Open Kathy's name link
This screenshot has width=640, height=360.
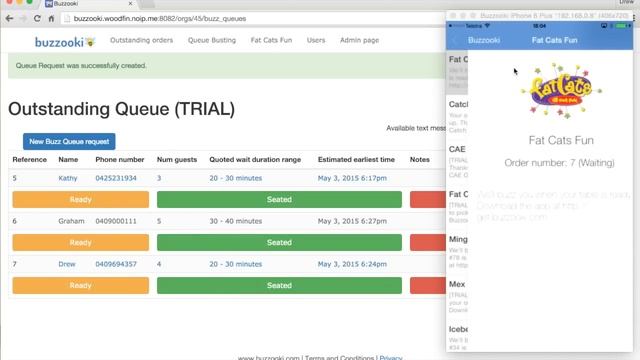pyautogui.click(x=68, y=178)
